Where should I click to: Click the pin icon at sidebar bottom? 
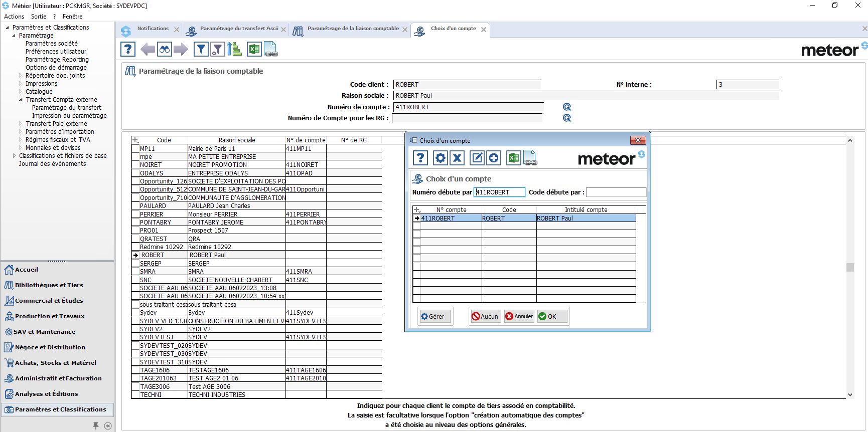(x=96, y=425)
